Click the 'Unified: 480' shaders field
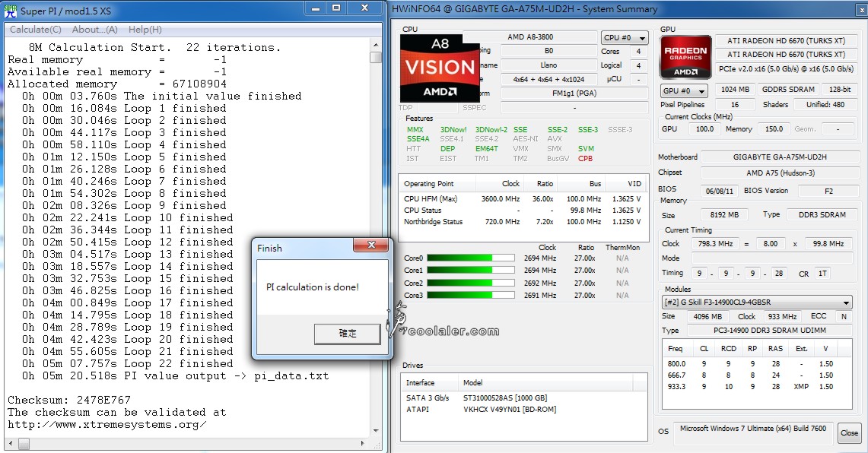 pyautogui.click(x=825, y=105)
